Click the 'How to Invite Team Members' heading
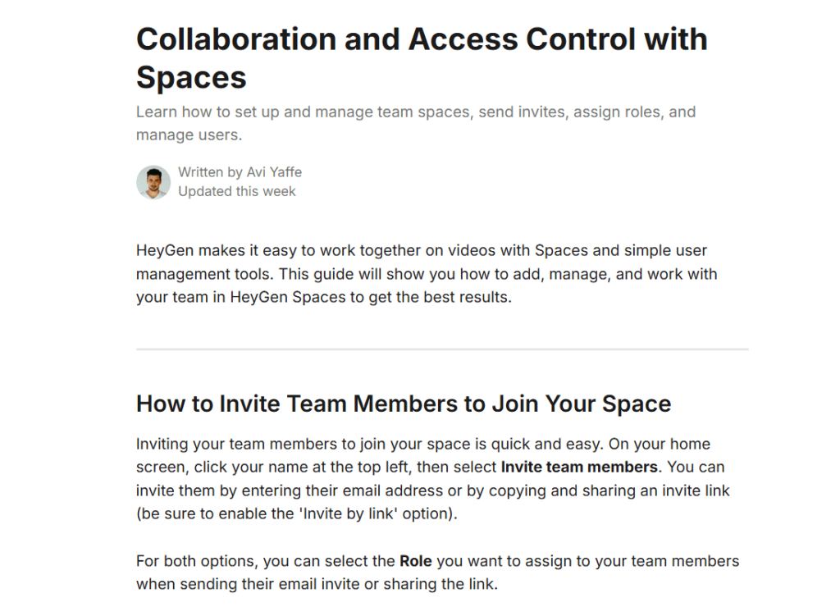840x616 pixels. pos(404,404)
